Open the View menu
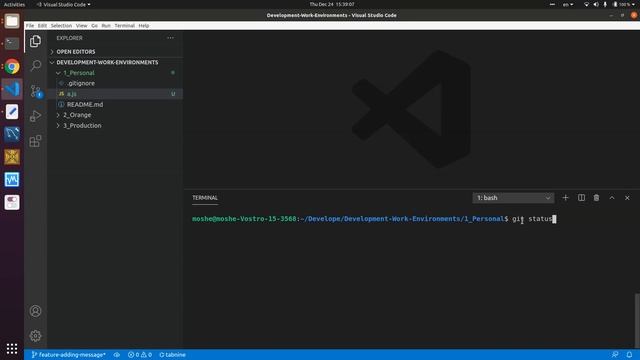Image resolution: width=640 pixels, height=360 pixels. pos(81,25)
